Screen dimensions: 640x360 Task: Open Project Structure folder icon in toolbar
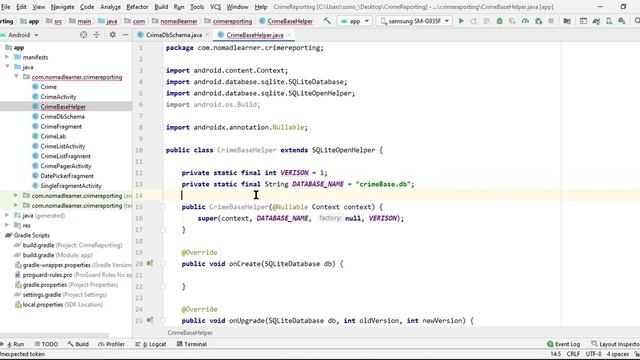567,21
